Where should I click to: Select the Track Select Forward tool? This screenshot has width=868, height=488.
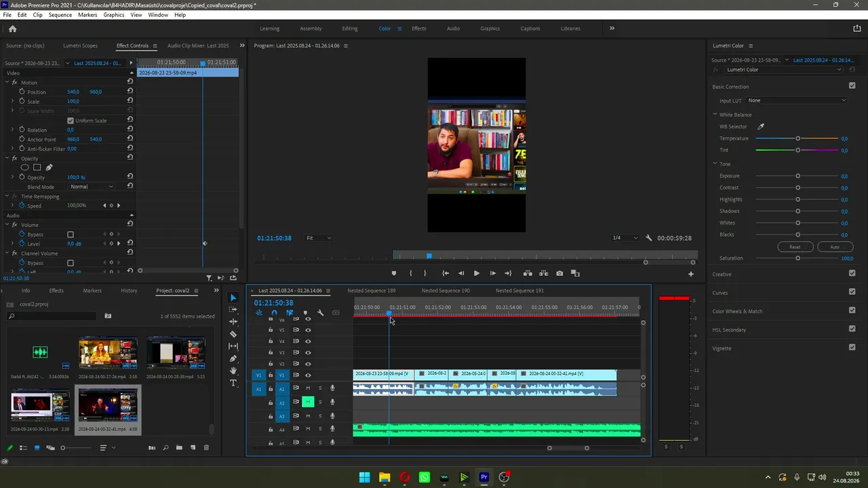click(233, 310)
